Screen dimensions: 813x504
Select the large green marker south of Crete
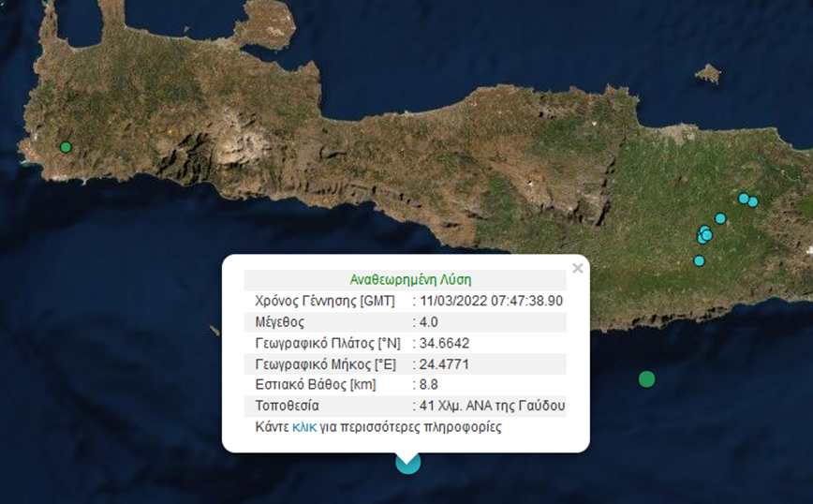(646, 379)
